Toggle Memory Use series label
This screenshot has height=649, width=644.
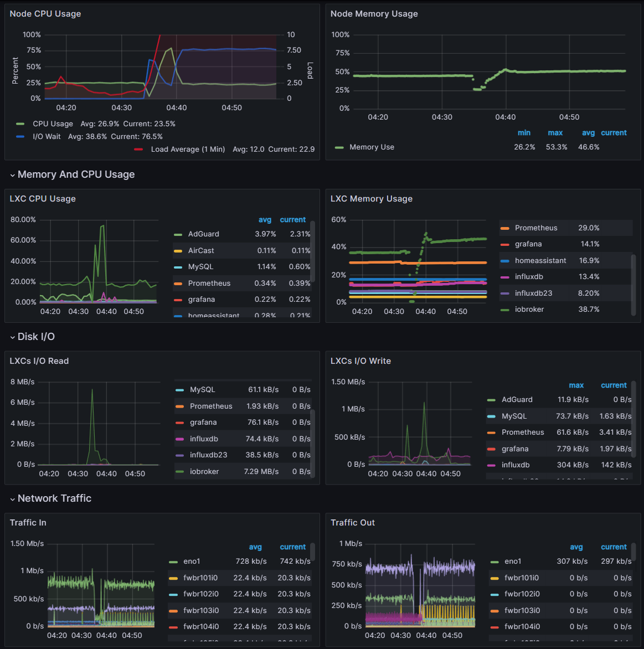[372, 147]
